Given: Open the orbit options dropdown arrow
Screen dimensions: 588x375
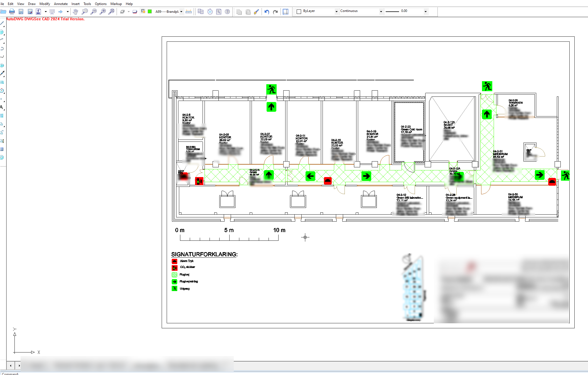Looking at the screenshot, I should coord(129,12).
